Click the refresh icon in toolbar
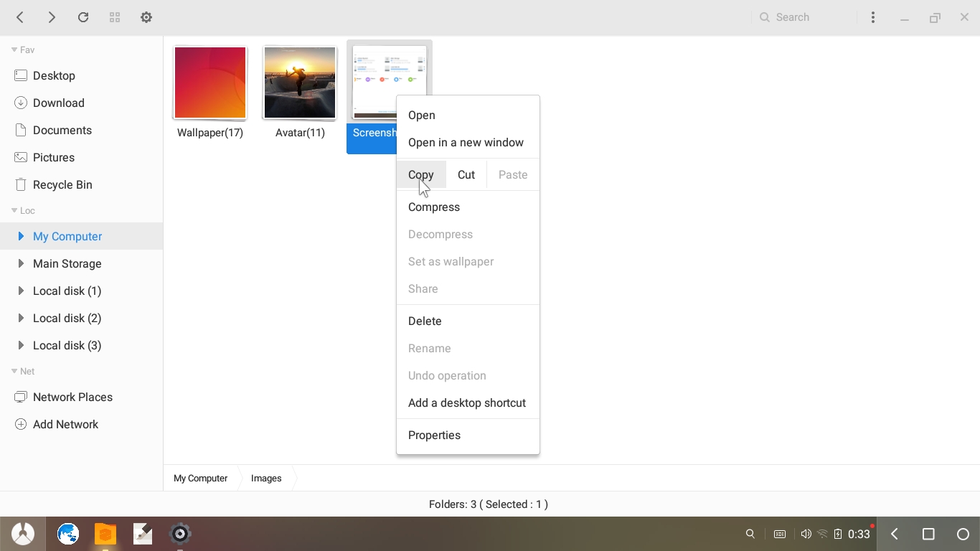The height and width of the screenshot is (551, 980). pos(83,17)
